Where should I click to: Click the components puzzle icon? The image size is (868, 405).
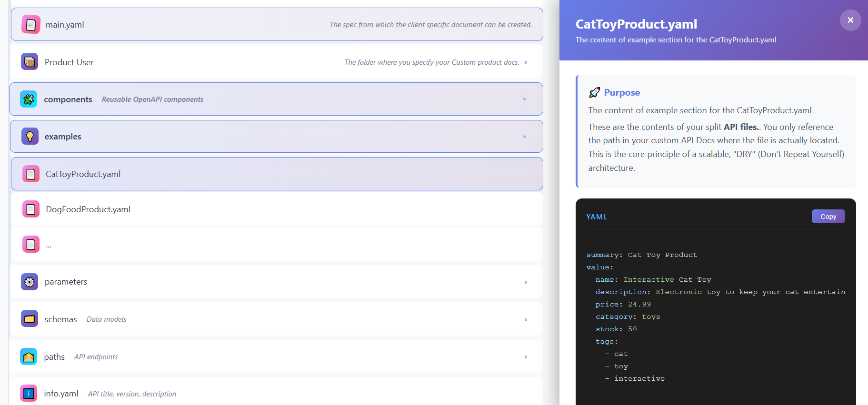pyautogui.click(x=29, y=99)
